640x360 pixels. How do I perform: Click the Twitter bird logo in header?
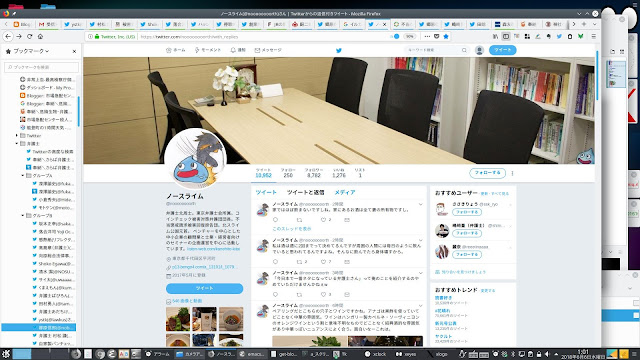pos(338,50)
